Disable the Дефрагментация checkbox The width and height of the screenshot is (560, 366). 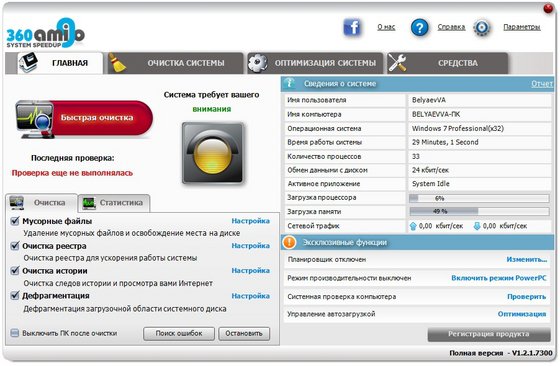(15, 295)
